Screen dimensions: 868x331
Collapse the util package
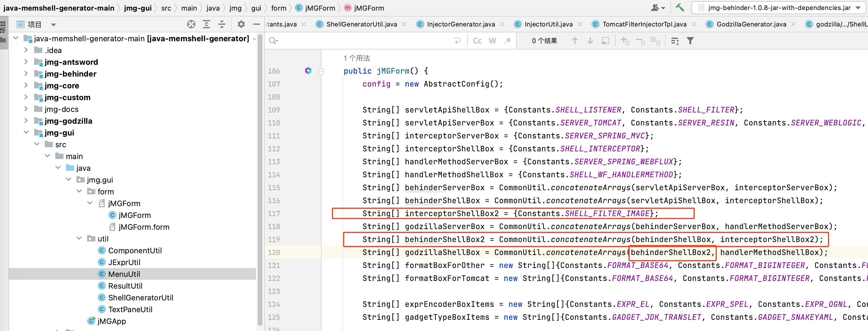click(79, 238)
